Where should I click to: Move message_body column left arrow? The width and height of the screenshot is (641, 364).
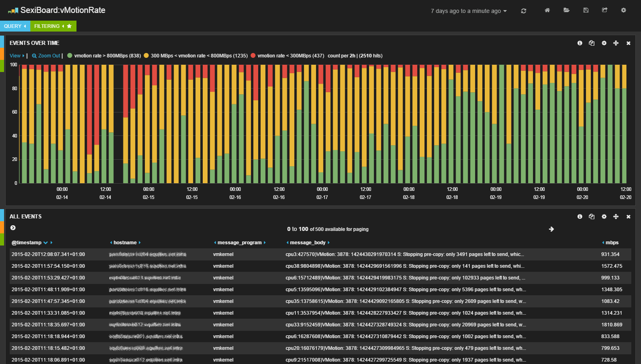[x=287, y=243]
